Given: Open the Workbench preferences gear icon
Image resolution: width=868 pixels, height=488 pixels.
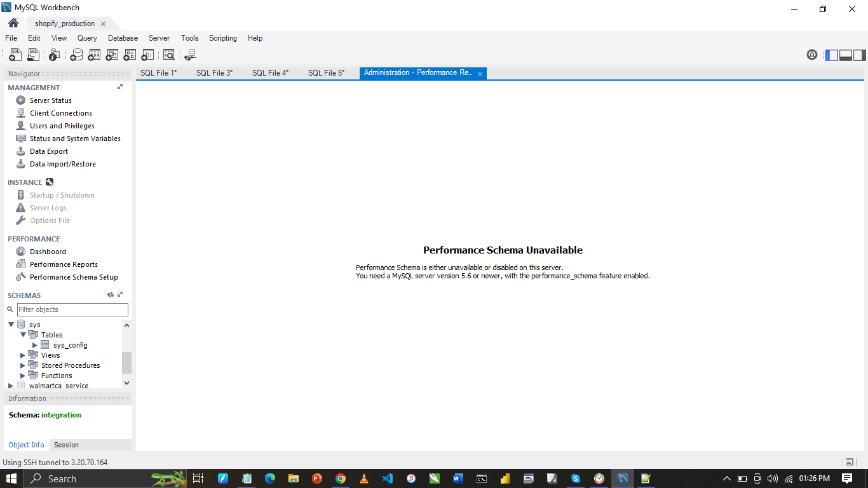Looking at the screenshot, I should [812, 55].
